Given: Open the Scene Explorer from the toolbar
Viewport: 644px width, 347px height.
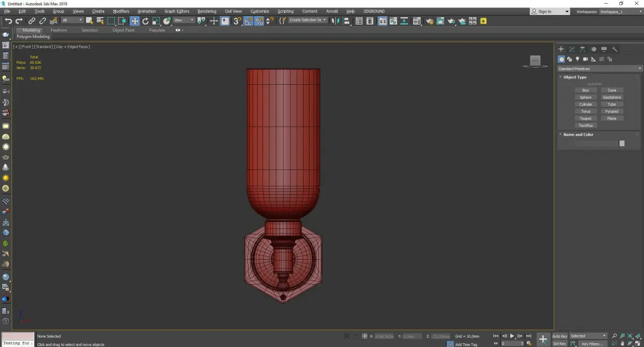Looking at the screenshot, I should (x=359, y=21).
